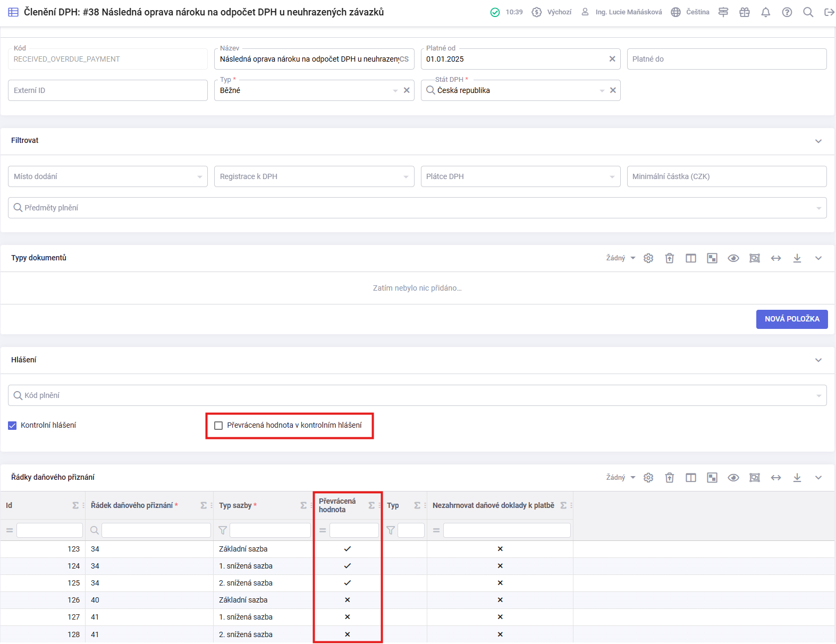
Task: Open column chooser icon in Typy dokumentů
Action: pos(691,258)
